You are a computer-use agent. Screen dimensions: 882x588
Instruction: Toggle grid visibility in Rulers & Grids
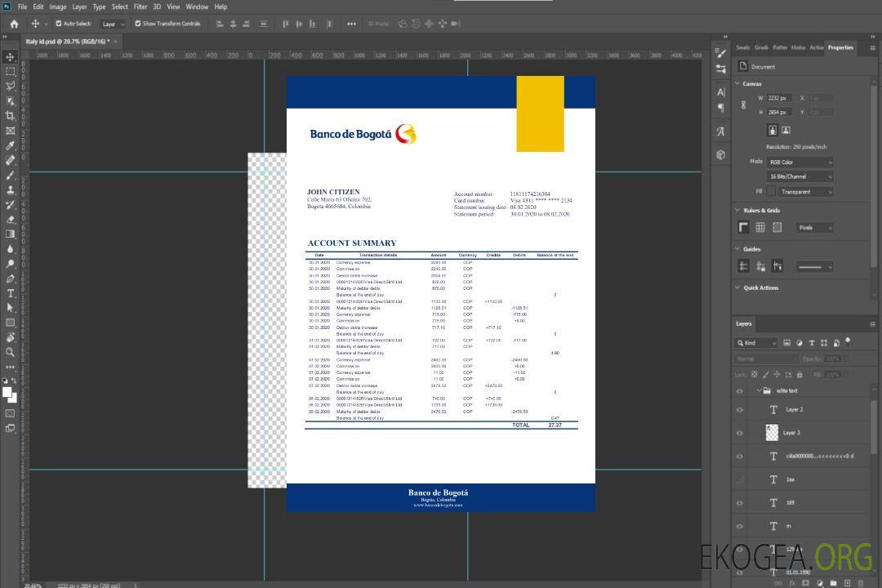pyautogui.click(x=760, y=227)
